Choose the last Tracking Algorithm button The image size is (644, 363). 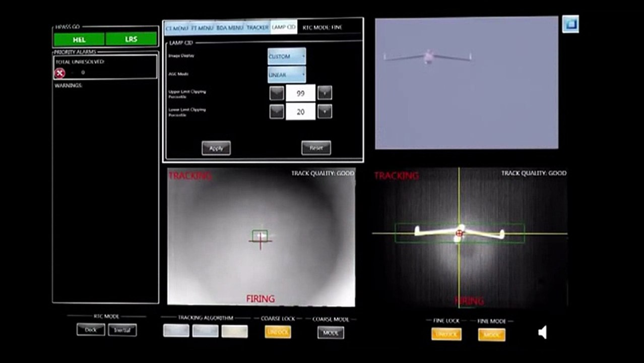(235, 331)
